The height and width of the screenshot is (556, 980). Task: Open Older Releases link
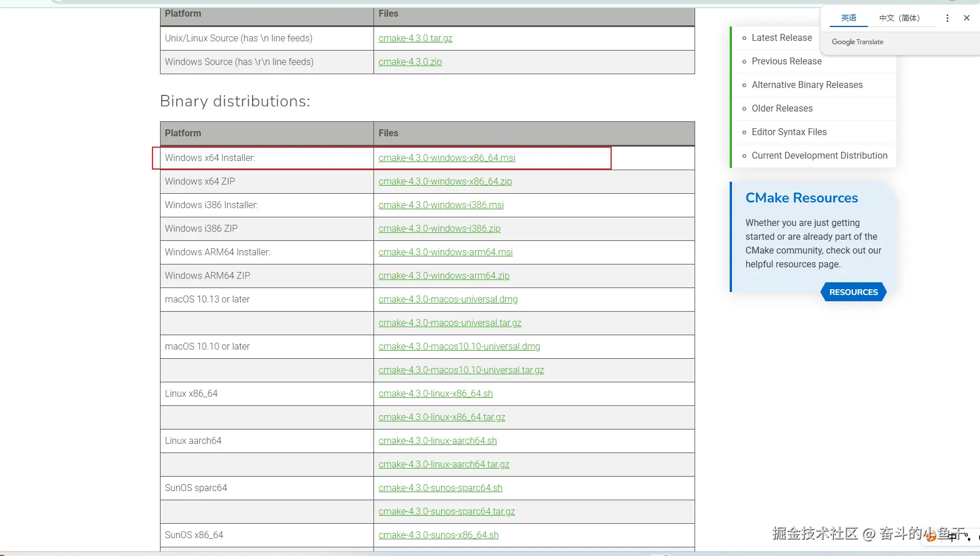(782, 109)
